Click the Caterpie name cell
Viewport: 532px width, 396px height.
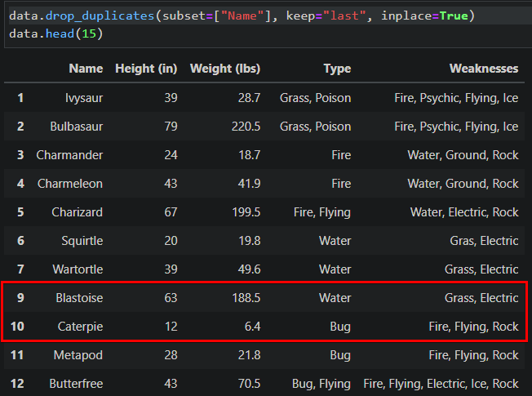(x=81, y=326)
